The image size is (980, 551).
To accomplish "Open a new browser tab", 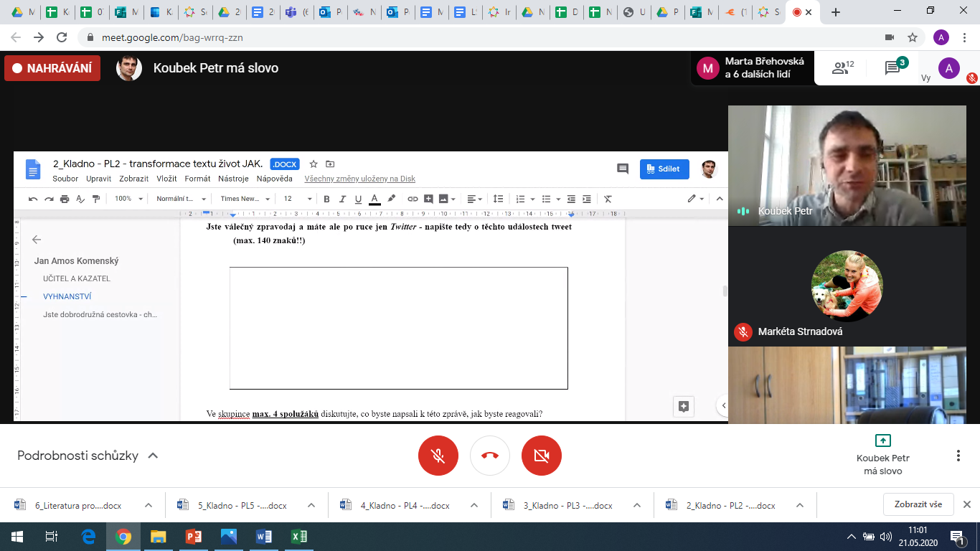I will click(835, 12).
